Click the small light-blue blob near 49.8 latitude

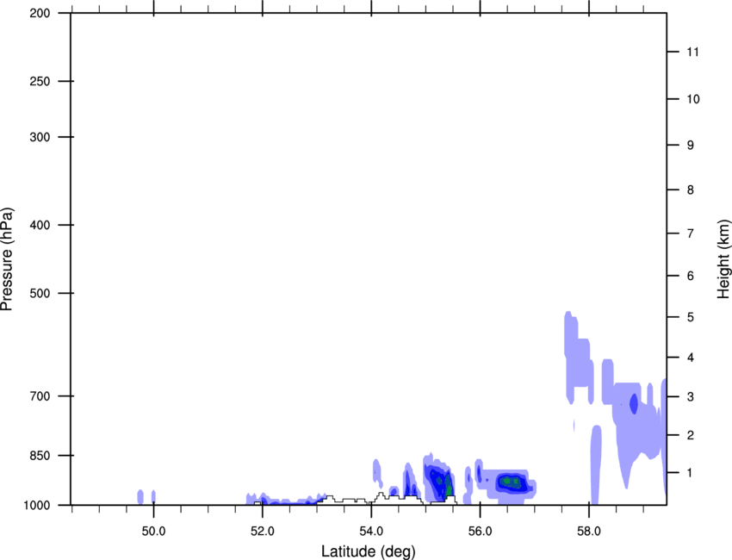[140, 496]
